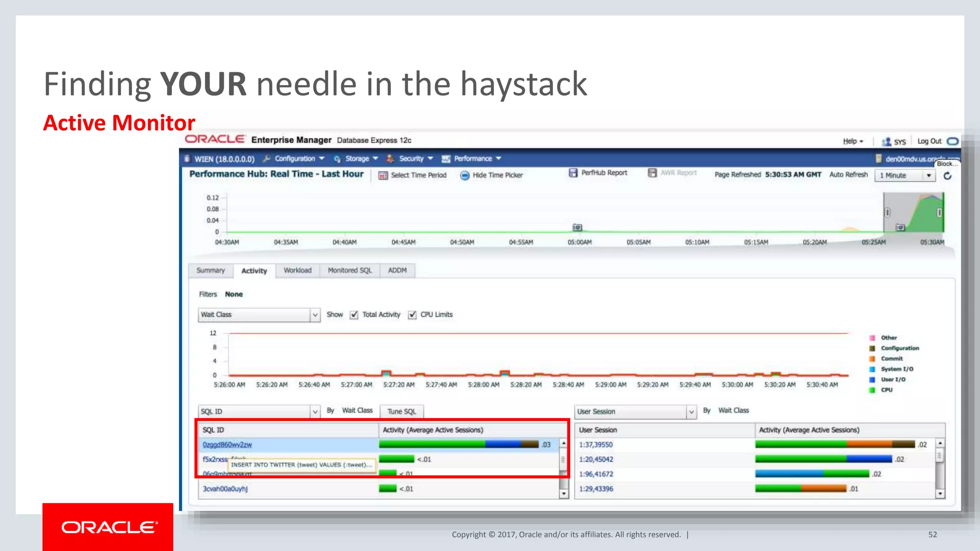The image size is (980, 551).
Task: Open SQL ID 0zggd860wv2zw link
Action: coord(227,445)
